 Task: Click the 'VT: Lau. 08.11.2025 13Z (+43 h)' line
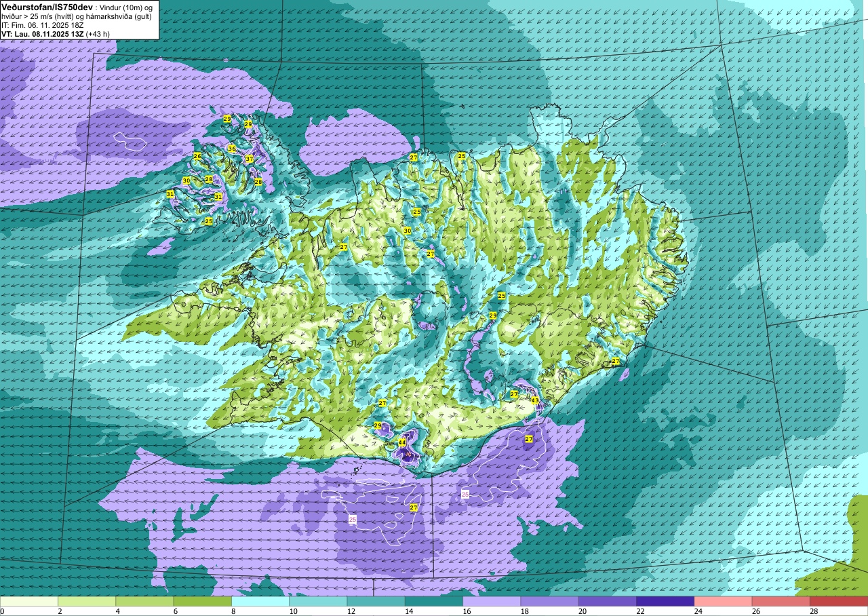coord(56,33)
